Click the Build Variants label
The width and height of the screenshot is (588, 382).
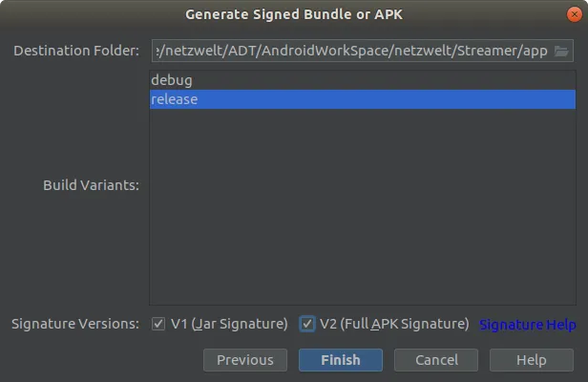91,185
